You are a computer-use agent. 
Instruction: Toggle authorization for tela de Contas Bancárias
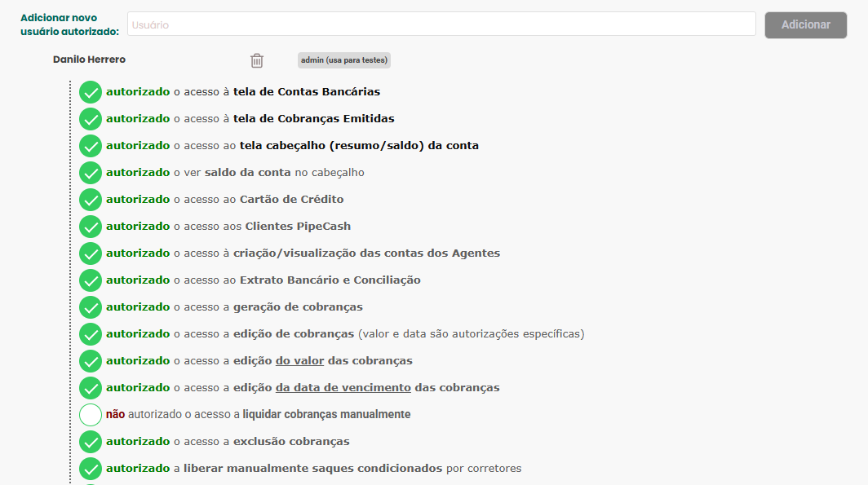click(x=91, y=92)
